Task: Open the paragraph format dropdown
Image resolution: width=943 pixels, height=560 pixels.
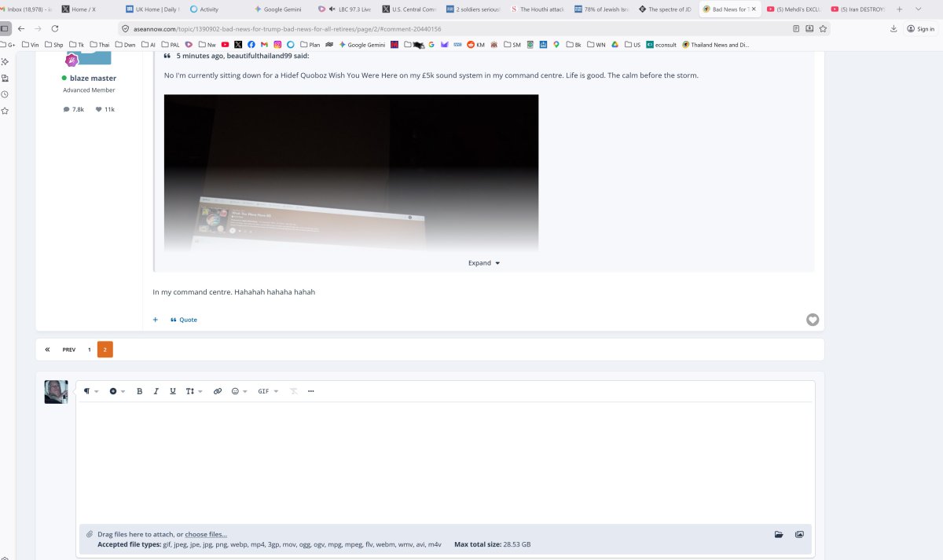Action: (x=90, y=391)
